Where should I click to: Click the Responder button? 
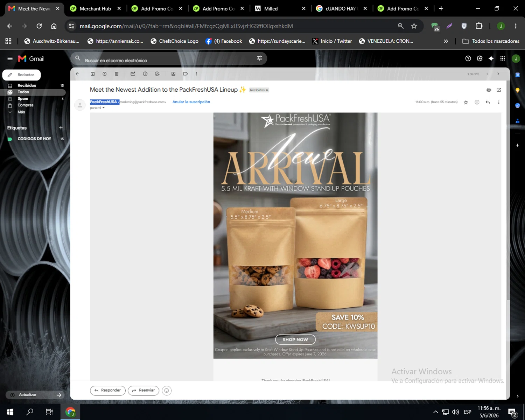108,390
